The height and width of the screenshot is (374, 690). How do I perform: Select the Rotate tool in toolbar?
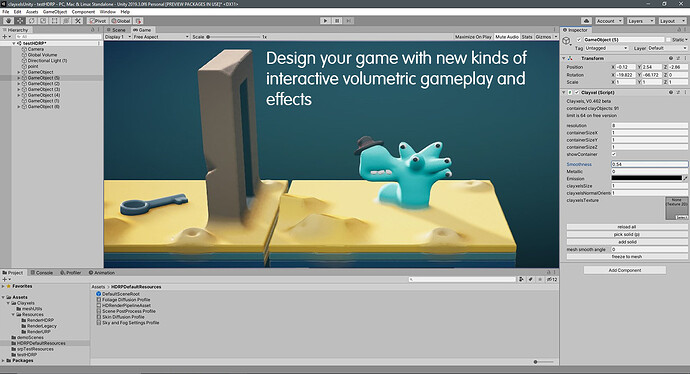(32, 21)
